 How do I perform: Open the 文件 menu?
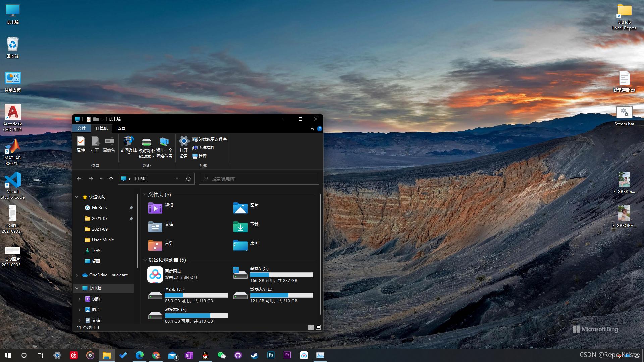(82, 128)
